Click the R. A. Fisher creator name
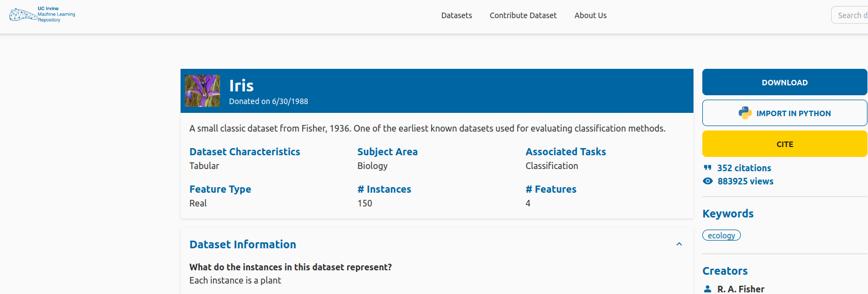 click(x=740, y=289)
